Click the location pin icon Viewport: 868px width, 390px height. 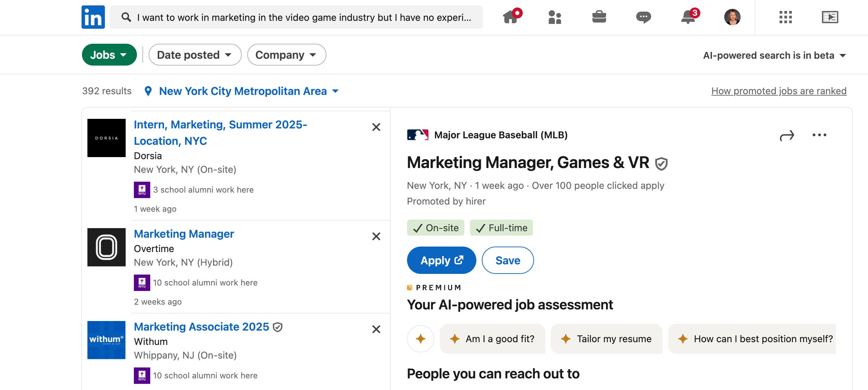(x=148, y=91)
